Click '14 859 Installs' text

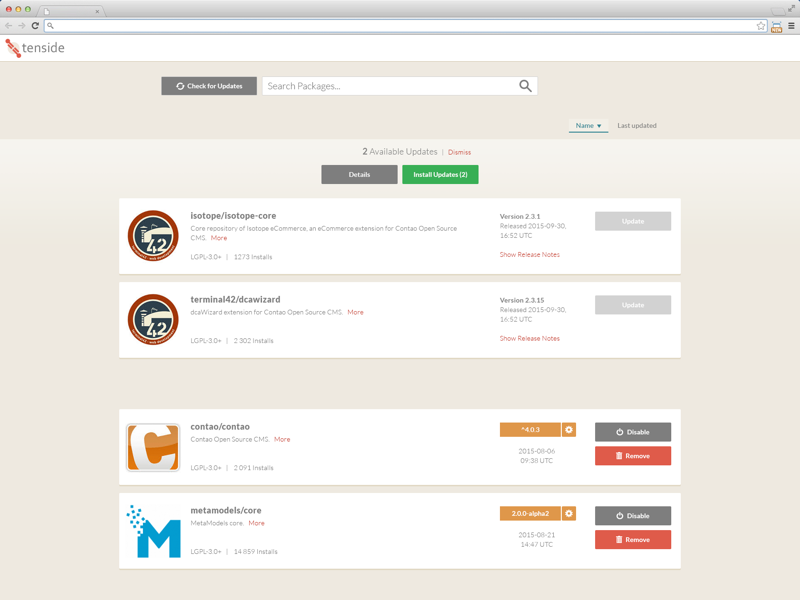tap(256, 552)
